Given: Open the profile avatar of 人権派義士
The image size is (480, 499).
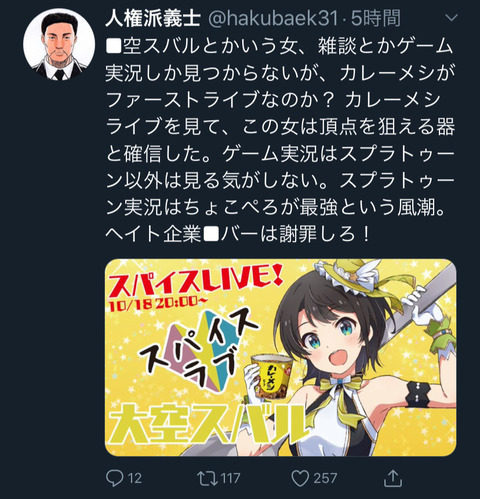Looking at the screenshot, I should click(59, 44).
